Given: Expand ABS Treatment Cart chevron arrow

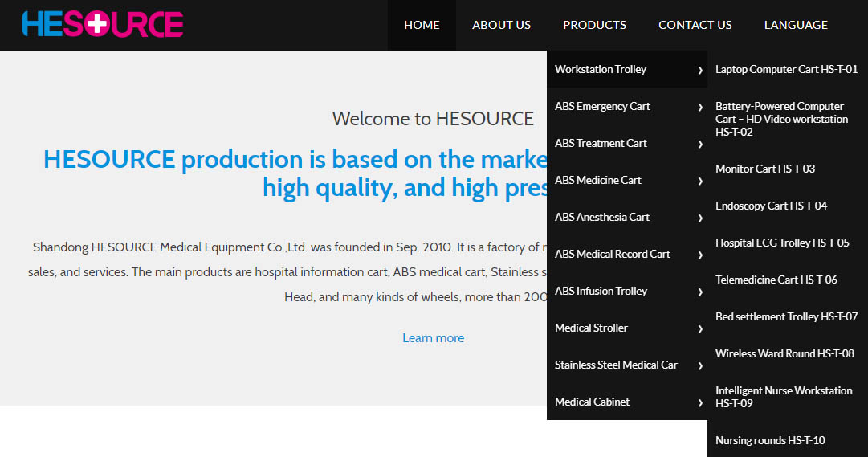Looking at the screenshot, I should pos(700,144).
